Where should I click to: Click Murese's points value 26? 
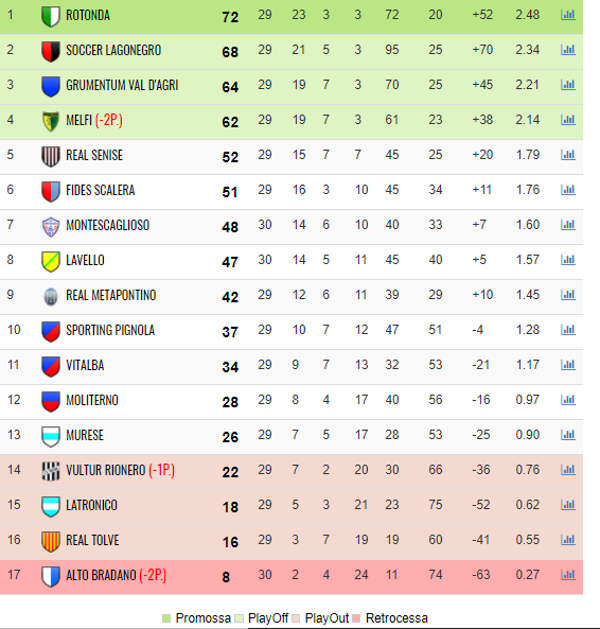[230, 437]
